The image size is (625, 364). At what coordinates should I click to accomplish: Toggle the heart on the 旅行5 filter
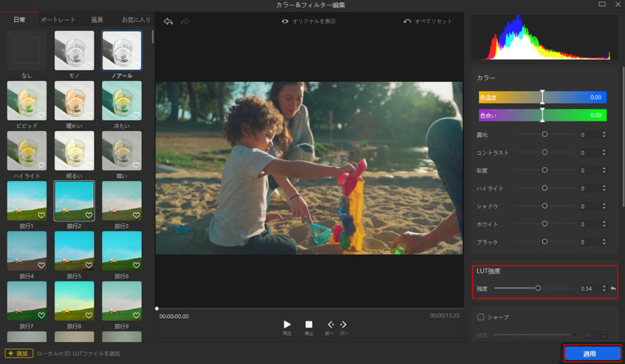click(88, 265)
